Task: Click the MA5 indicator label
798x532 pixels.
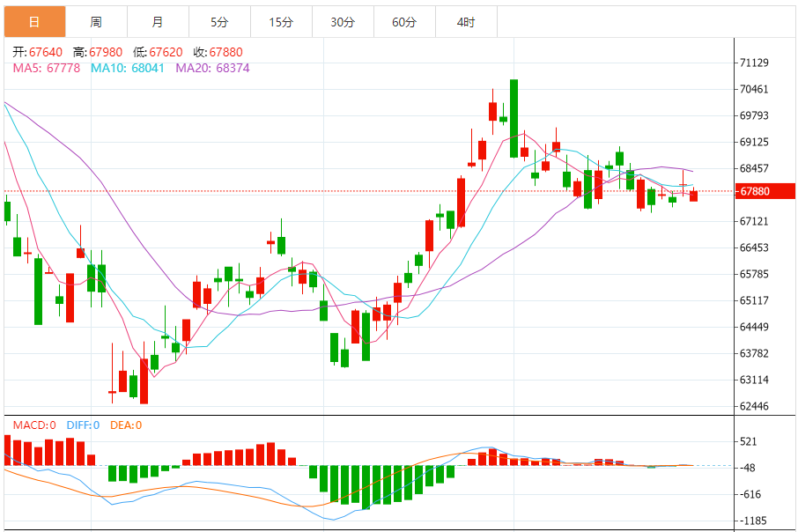Action: [47, 68]
